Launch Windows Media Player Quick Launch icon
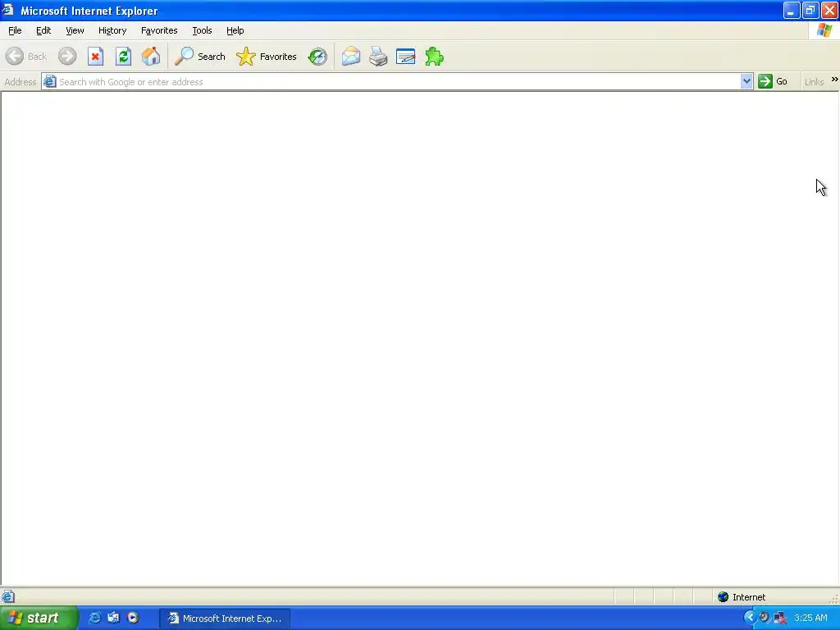 [x=133, y=618]
